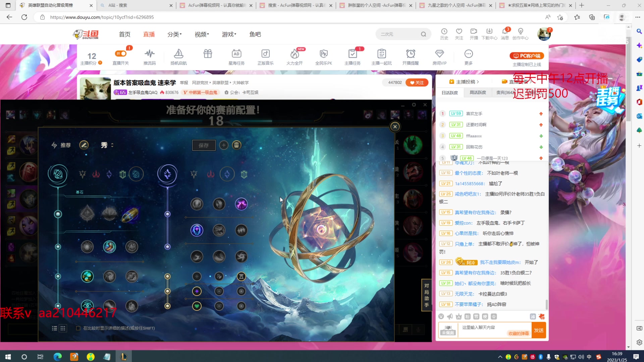Click the PC客户端 button
This screenshot has height=362, width=644.
click(x=527, y=56)
